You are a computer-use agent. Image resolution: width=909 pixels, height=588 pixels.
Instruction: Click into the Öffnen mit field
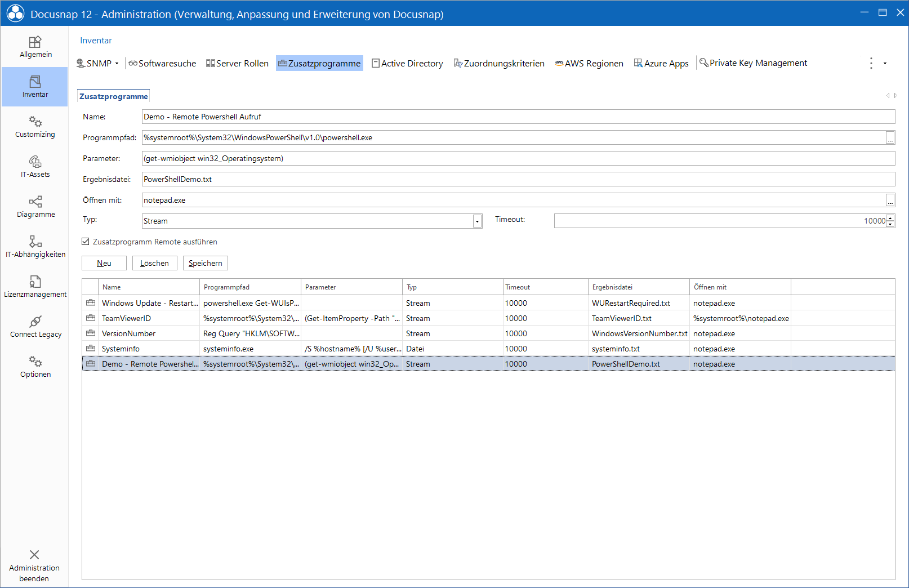pos(513,200)
